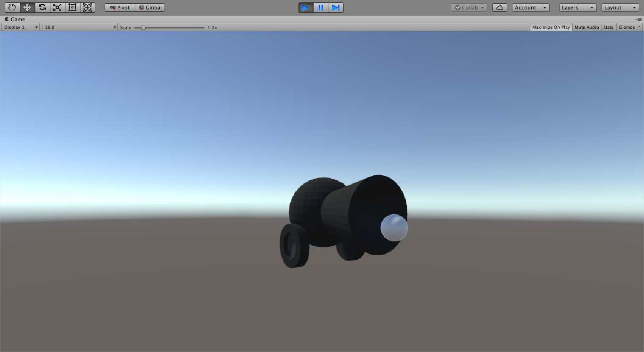Toggle Global handle rotation

pyautogui.click(x=150, y=8)
